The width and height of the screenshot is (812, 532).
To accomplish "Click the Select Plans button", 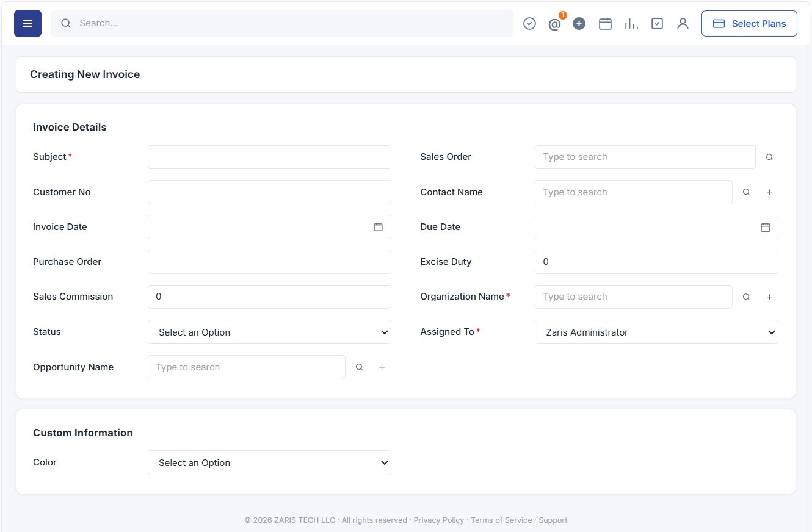I will (749, 23).
